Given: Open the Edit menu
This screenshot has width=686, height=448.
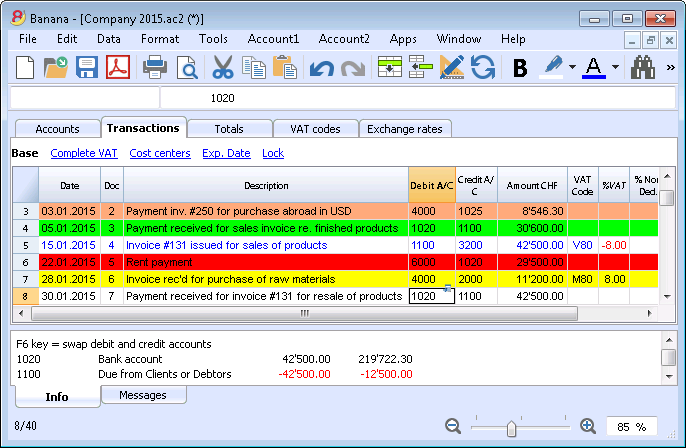Looking at the screenshot, I should tap(67, 39).
